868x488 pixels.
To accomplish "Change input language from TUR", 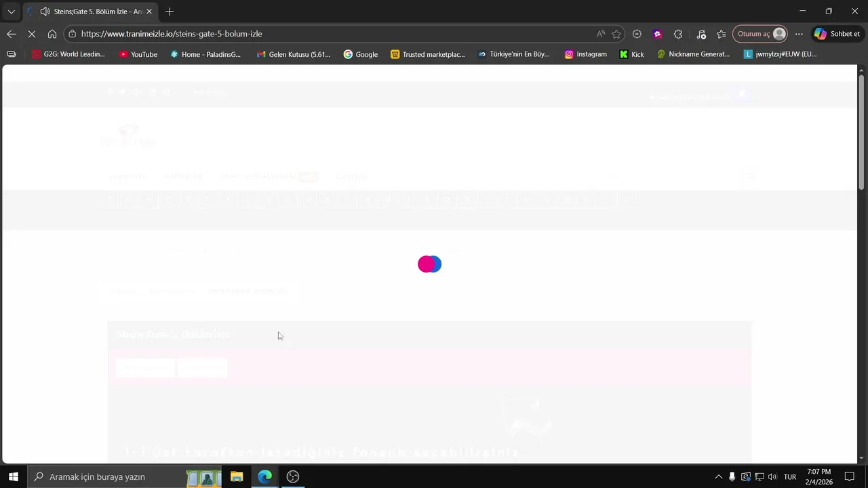I will pos(790,477).
